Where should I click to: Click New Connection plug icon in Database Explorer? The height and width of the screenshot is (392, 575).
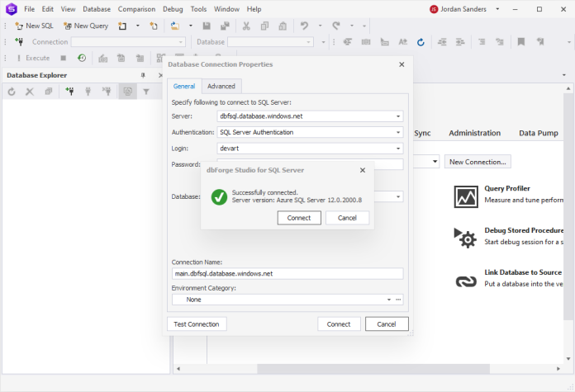coord(69,92)
